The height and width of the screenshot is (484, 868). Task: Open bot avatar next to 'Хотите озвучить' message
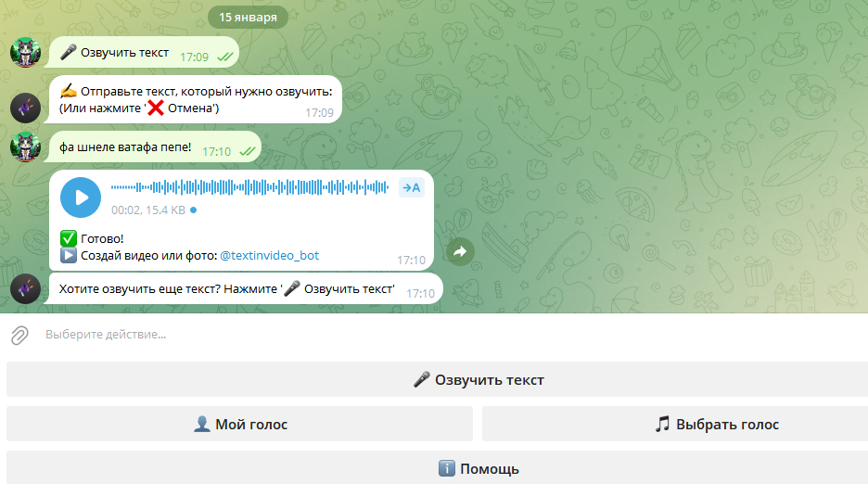point(25,288)
